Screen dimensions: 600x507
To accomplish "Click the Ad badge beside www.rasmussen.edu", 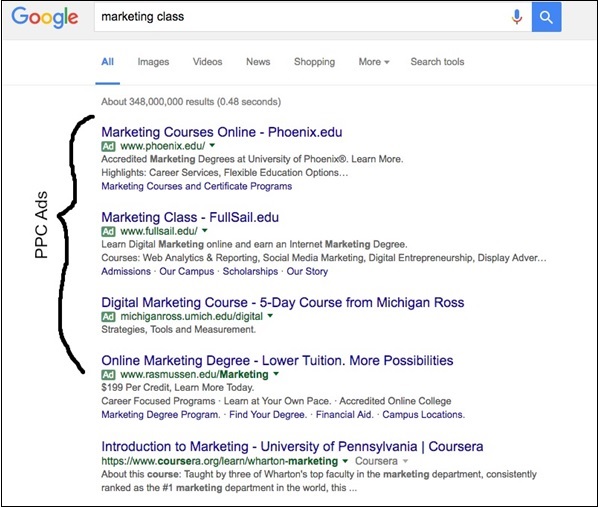I will (109, 374).
